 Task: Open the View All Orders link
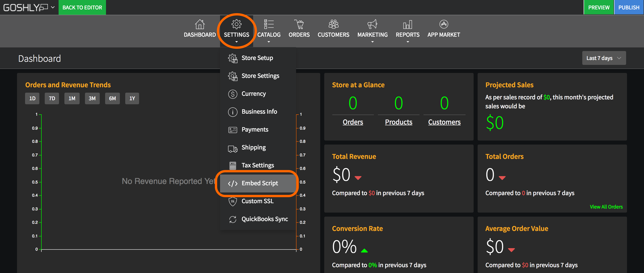point(606,207)
